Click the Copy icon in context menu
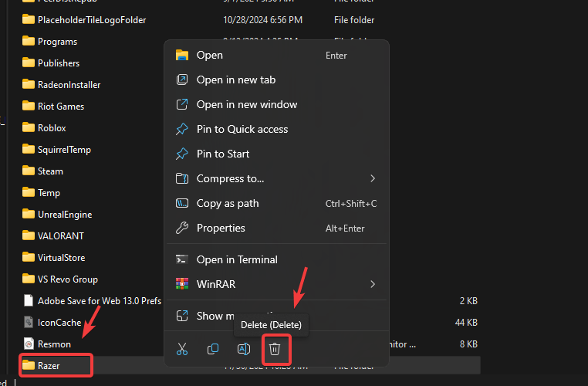Screen dimensions: 588x386 (x=213, y=349)
